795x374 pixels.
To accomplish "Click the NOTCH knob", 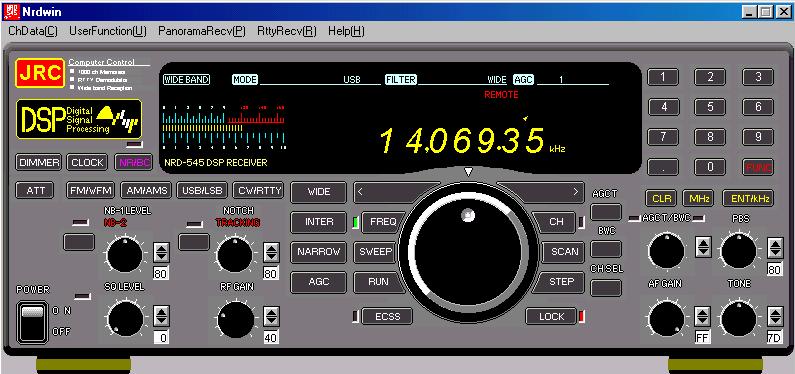I will tap(234, 254).
